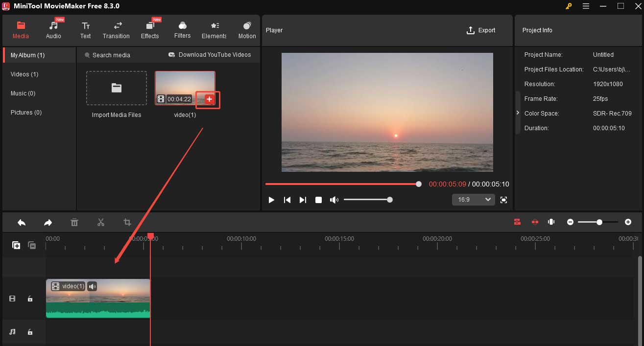This screenshot has width=644, height=346.
Task: Open the hamburger main menu
Action: (586, 6)
